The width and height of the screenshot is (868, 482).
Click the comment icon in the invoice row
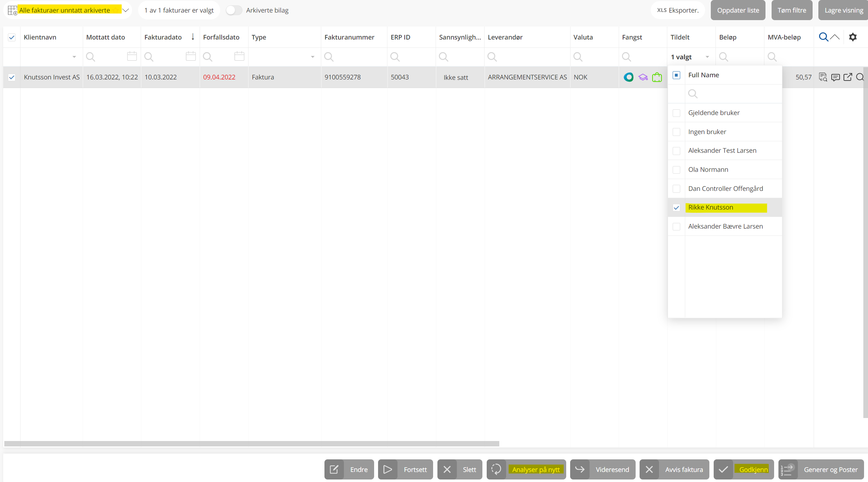pos(835,77)
